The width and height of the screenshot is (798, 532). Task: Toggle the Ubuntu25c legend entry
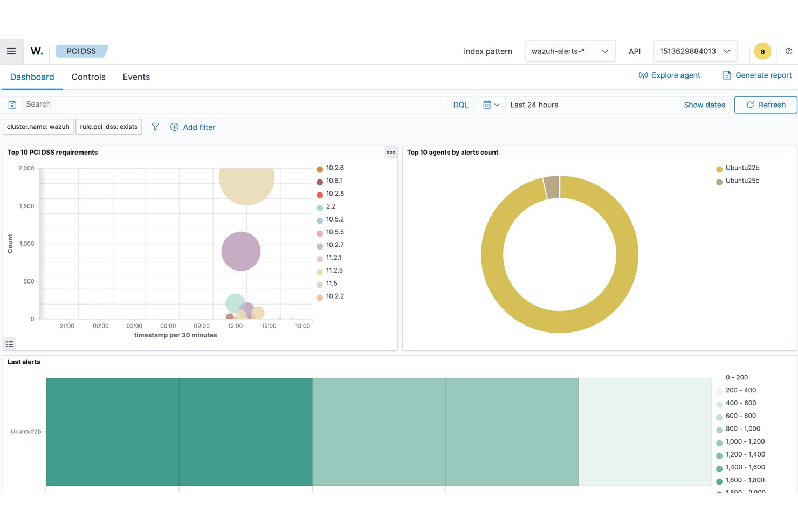tap(738, 181)
